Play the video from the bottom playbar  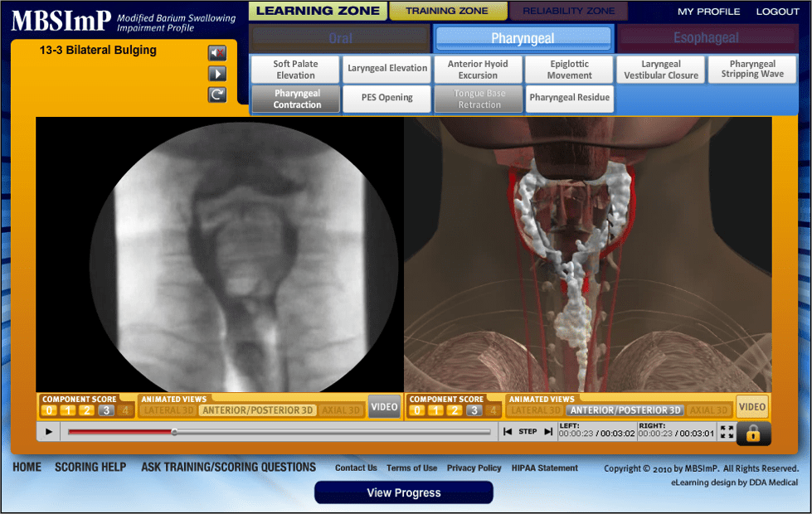click(49, 432)
